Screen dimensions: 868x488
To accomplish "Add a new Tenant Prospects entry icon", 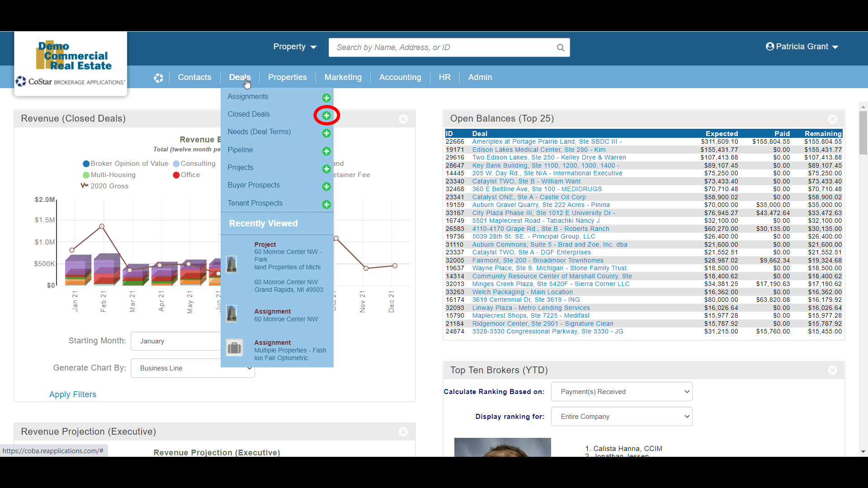I will (326, 205).
